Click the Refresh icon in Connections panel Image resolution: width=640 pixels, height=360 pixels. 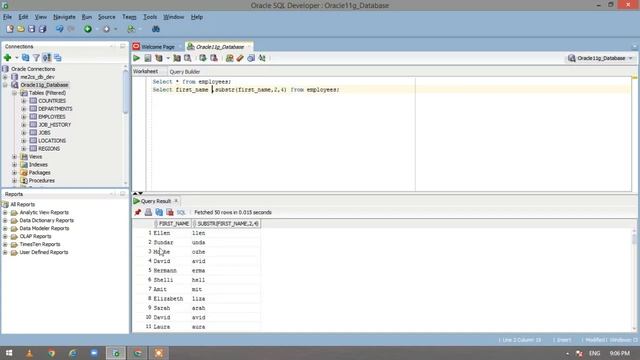tap(25, 58)
